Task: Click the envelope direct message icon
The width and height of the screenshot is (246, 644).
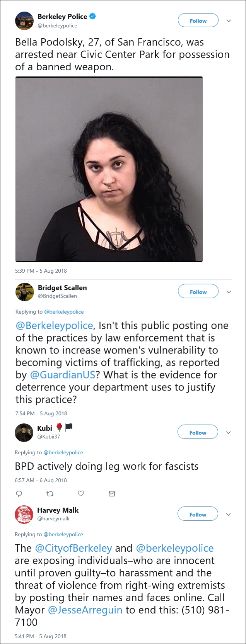Action: [112, 493]
